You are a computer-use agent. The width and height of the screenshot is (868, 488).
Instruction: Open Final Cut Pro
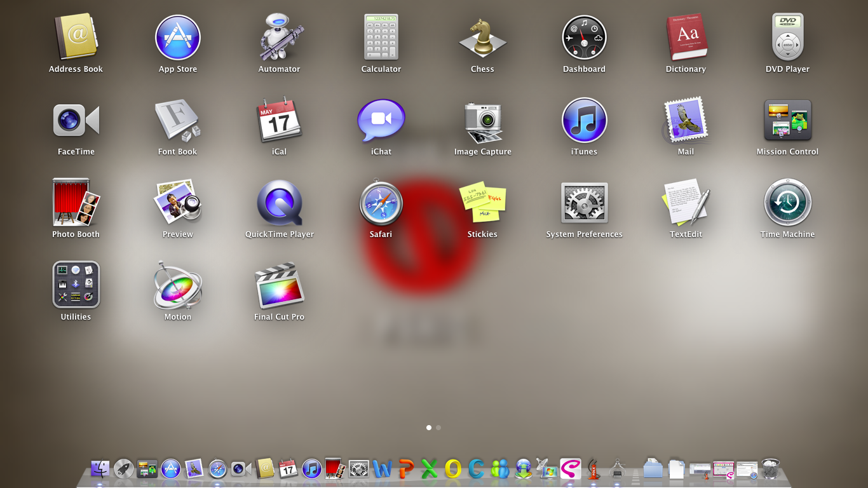click(280, 285)
